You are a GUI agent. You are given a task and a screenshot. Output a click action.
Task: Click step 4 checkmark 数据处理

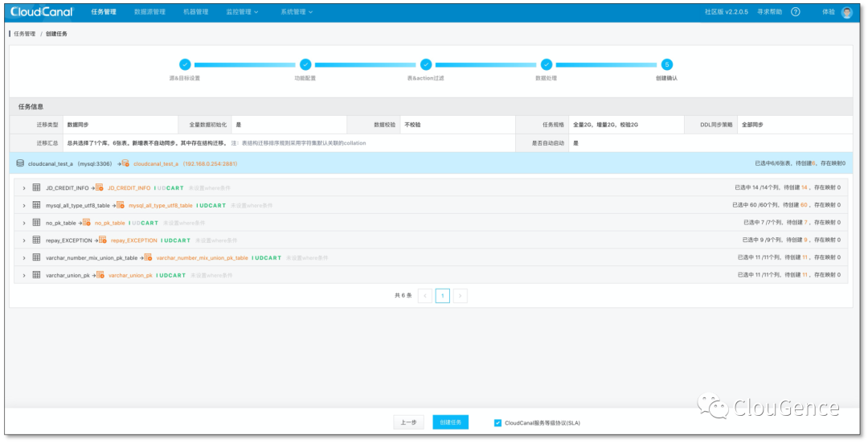[547, 65]
